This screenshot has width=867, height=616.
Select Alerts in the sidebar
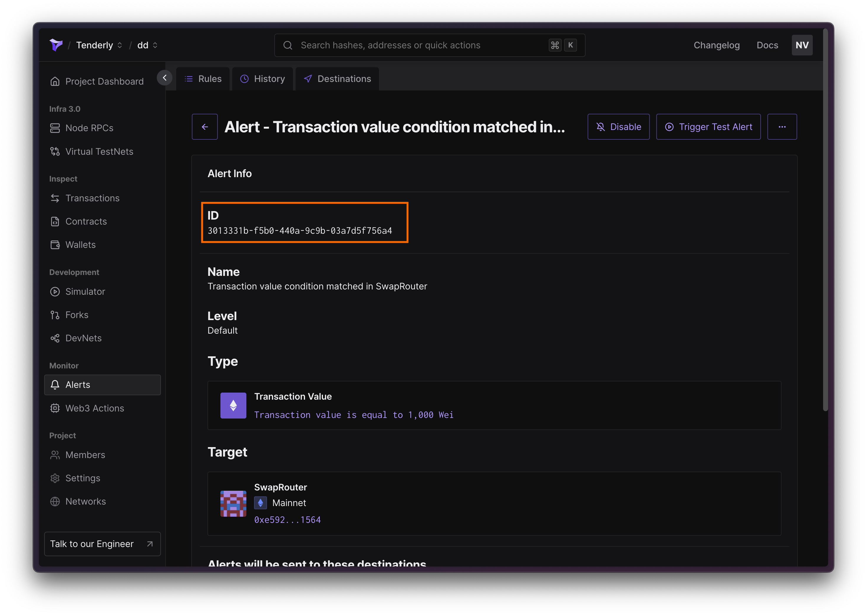(x=102, y=385)
